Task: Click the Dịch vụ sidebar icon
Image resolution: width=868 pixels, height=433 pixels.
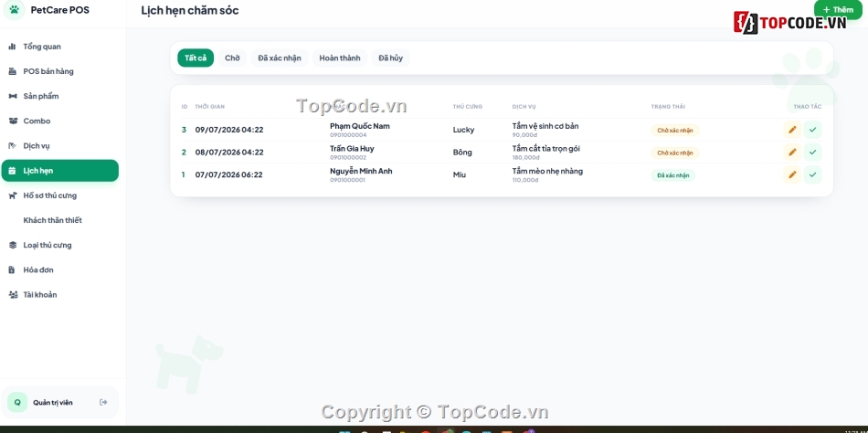Action: (12, 145)
